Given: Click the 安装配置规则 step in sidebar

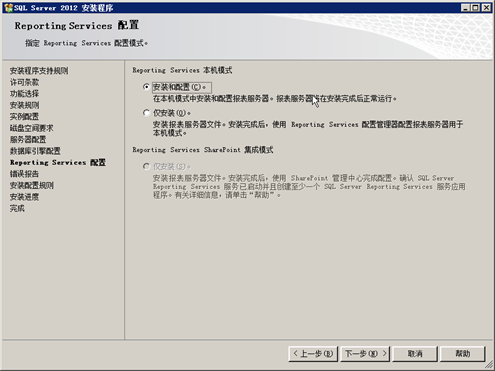Looking at the screenshot, I should [x=32, y=185].
